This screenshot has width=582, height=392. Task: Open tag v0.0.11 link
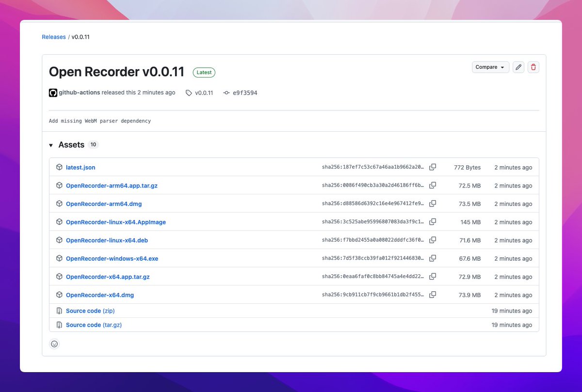[x=204, y=93]
